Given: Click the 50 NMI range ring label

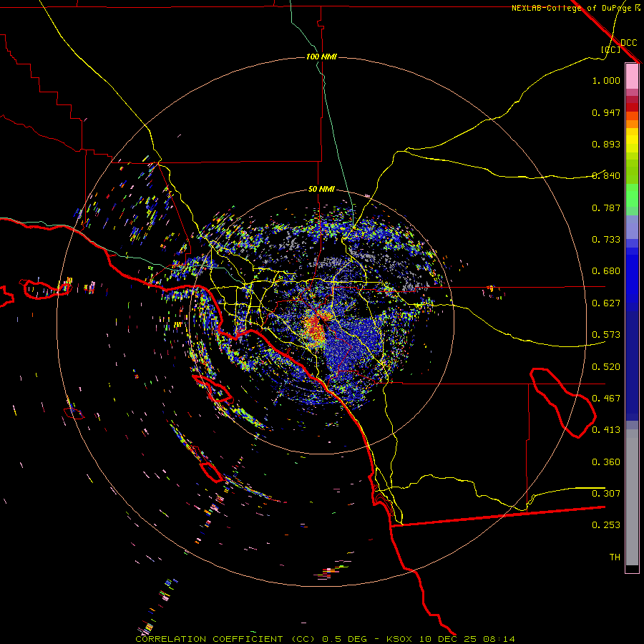Looking at the screenshot, I should [x=321, y=189].
